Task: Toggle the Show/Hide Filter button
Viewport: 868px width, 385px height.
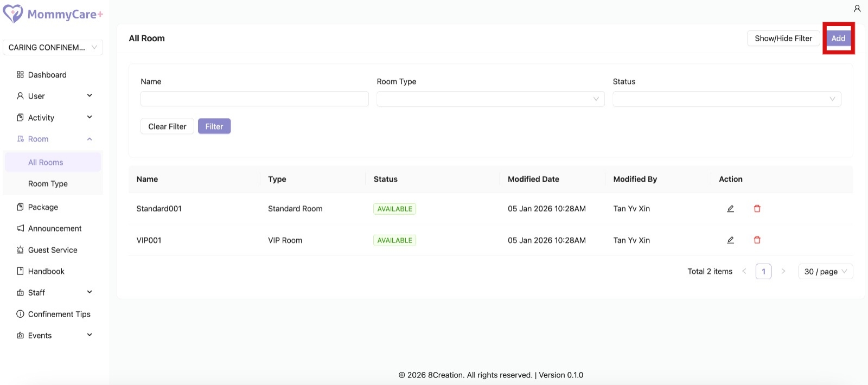Action: click(x=783, y=39)
